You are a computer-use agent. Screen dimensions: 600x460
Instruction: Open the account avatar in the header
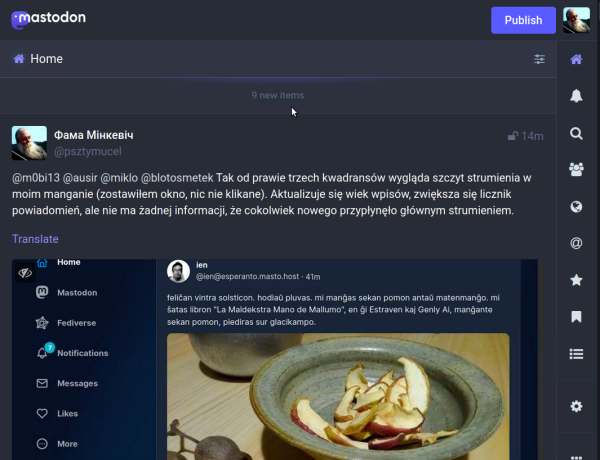pos(576,20)
